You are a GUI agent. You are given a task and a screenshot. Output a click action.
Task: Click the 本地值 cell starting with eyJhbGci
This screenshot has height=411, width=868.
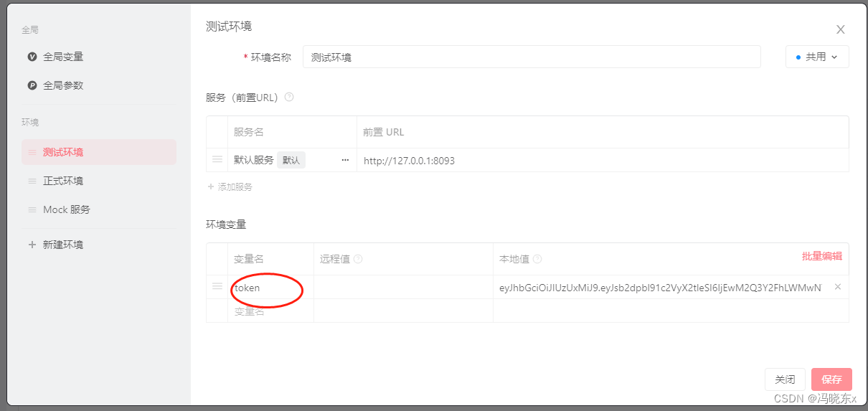point(660,288)
